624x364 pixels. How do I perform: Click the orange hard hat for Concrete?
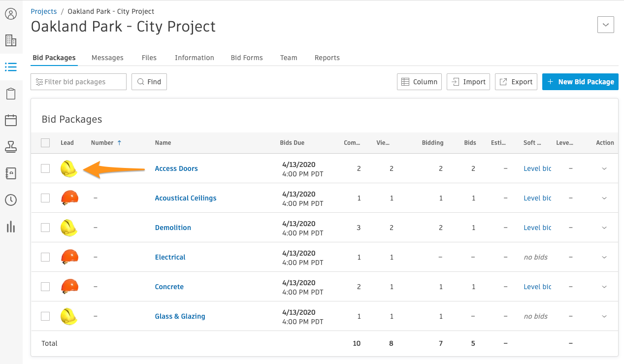point(69,287)
